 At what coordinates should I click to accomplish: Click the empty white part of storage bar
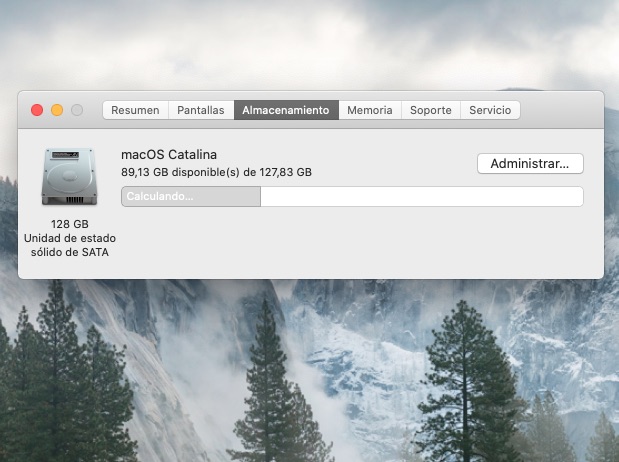[x=420, y=196]
